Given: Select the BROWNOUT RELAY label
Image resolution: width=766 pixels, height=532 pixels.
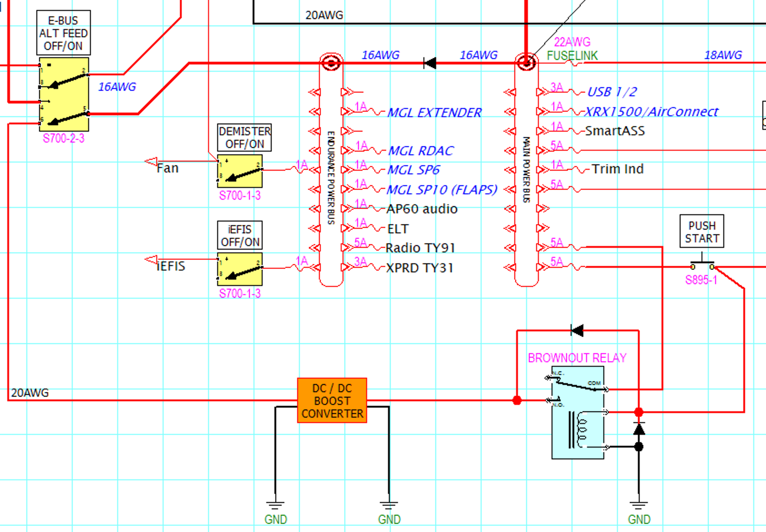Looking at the screenshot, I should click(577, 358).
